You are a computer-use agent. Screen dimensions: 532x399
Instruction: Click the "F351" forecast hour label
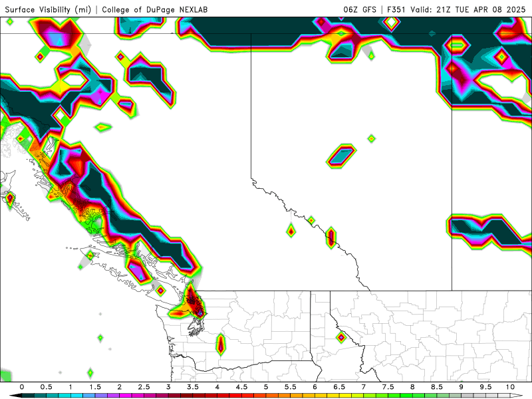(396, 9)
